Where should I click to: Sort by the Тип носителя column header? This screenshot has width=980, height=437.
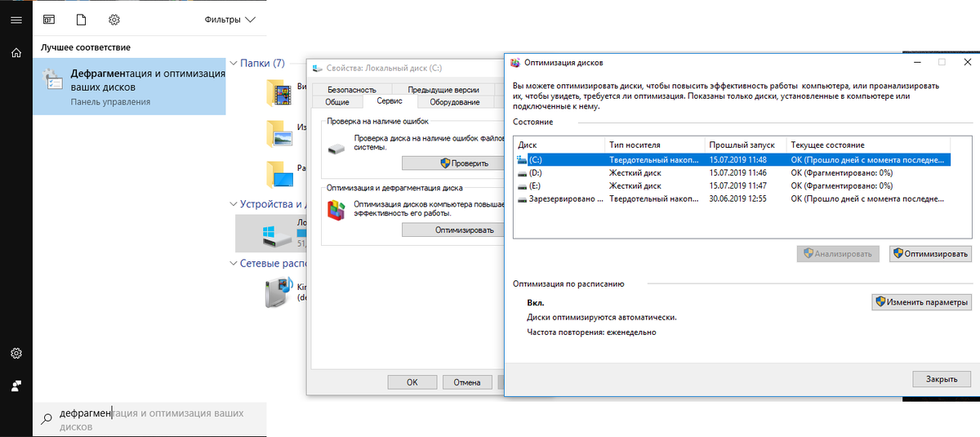655,145
